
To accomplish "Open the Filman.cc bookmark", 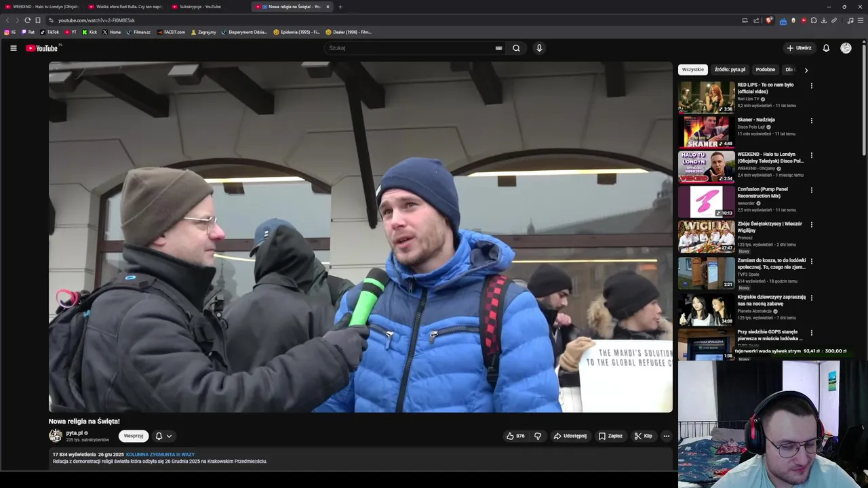I will (138, 32).
